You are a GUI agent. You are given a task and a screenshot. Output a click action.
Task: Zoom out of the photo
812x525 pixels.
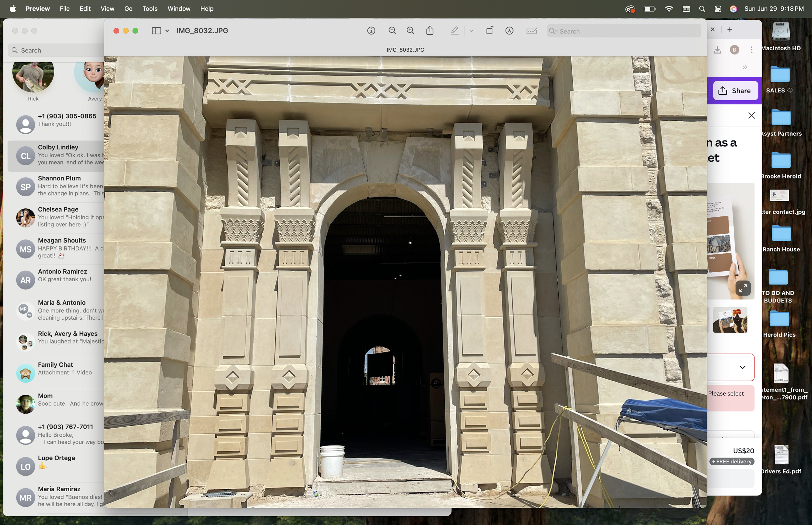pos(392,31)
